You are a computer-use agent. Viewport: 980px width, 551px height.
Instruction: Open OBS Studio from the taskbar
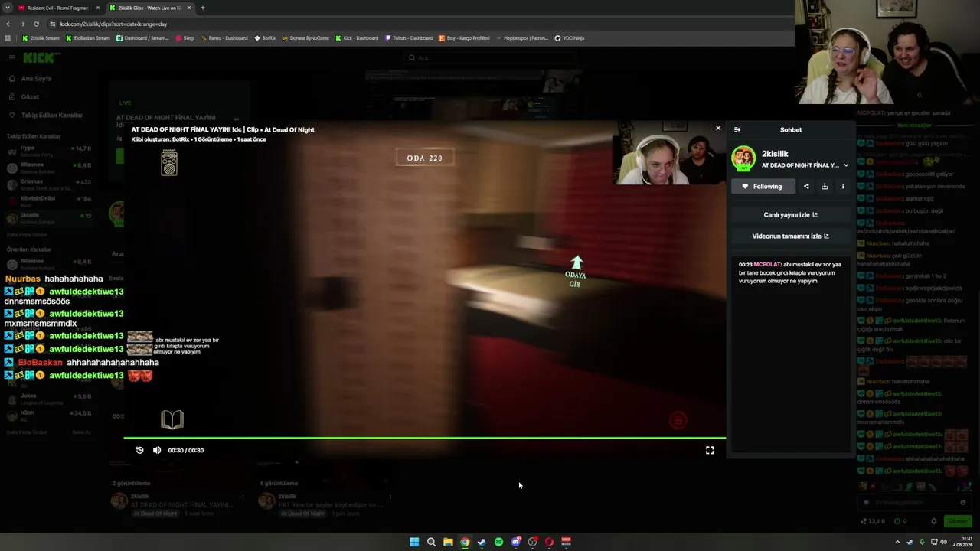(532, 542)
